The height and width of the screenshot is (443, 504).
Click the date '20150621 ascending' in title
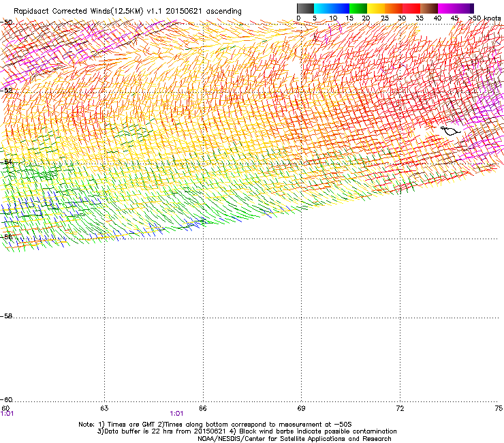204,12
